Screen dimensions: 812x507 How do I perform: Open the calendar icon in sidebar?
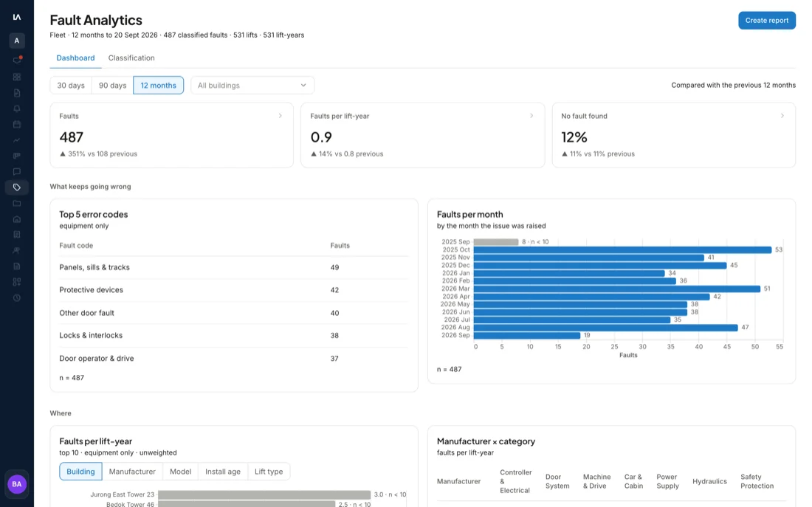[16, 124]
